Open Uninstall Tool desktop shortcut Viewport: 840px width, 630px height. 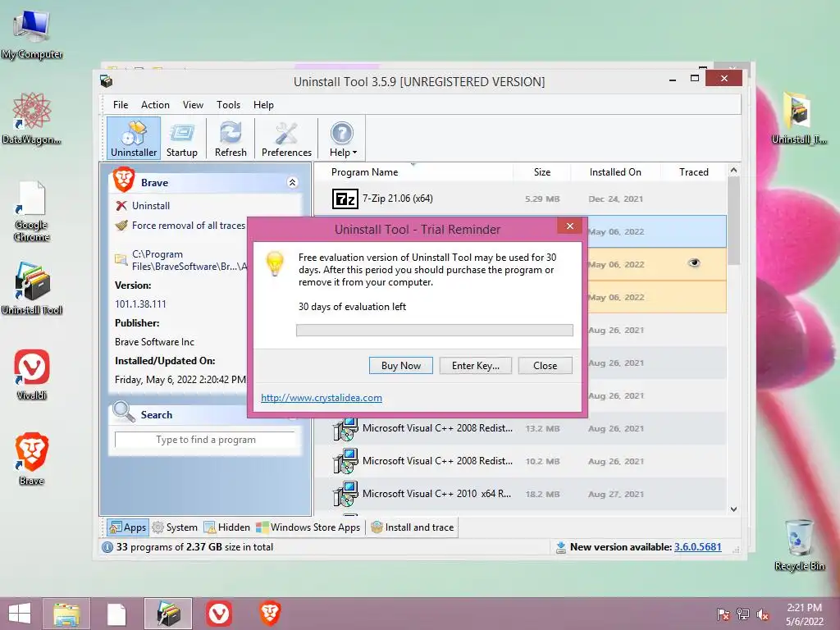click(x=32, y=288)
